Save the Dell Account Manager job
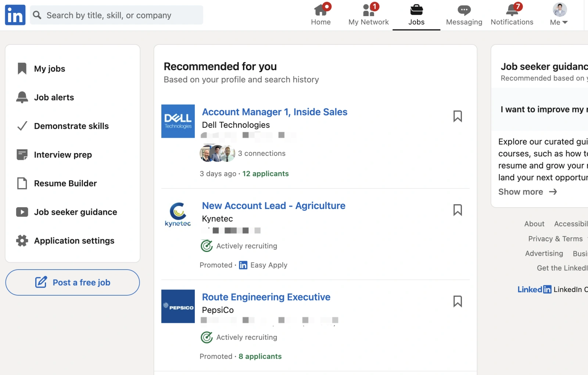588x375 pixels. coord(458,116)
